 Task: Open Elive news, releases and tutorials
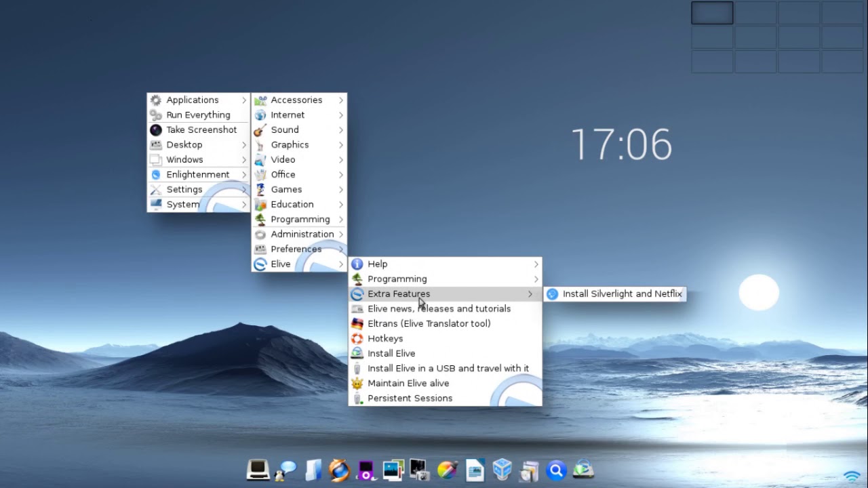point(445,308)
